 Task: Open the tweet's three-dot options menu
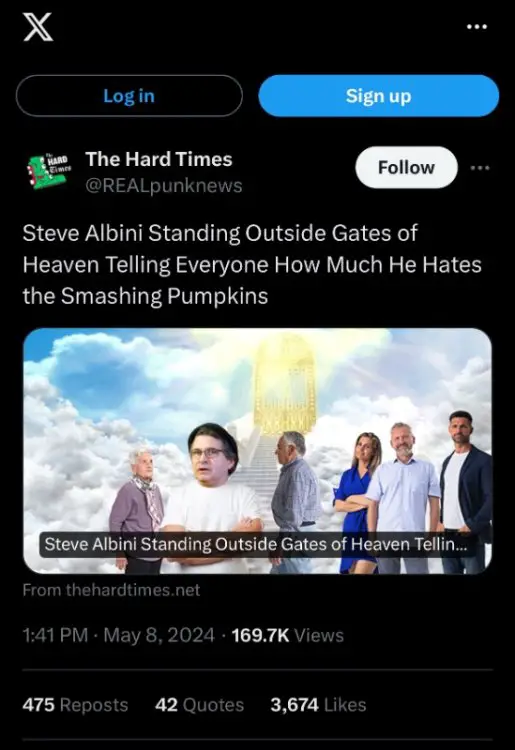pyautogui.click(x=480, y=168)
